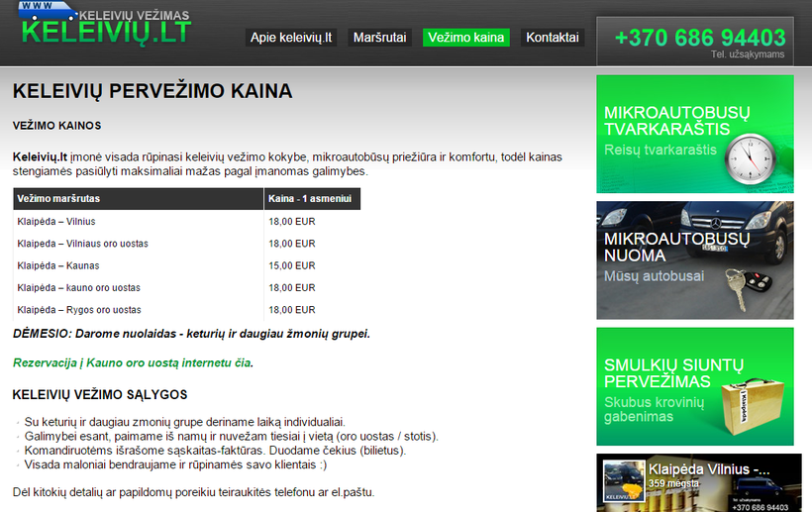Open the Apie keleivių.lt menu item
The height and width of the screenshot is (512, 812).
pos(291,38)
